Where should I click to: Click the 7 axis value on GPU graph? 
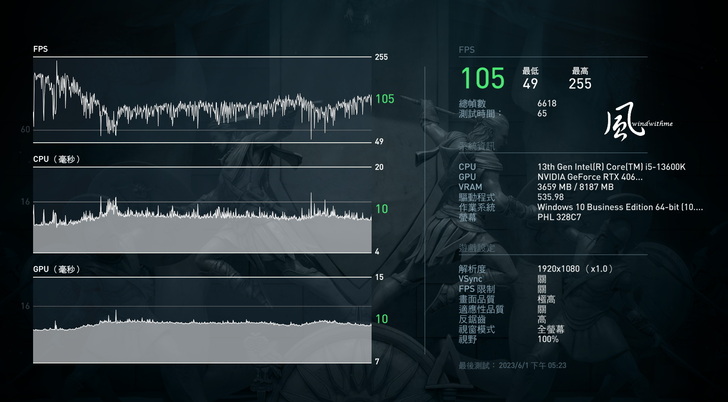pyautogui.click(x=377, y=362)
